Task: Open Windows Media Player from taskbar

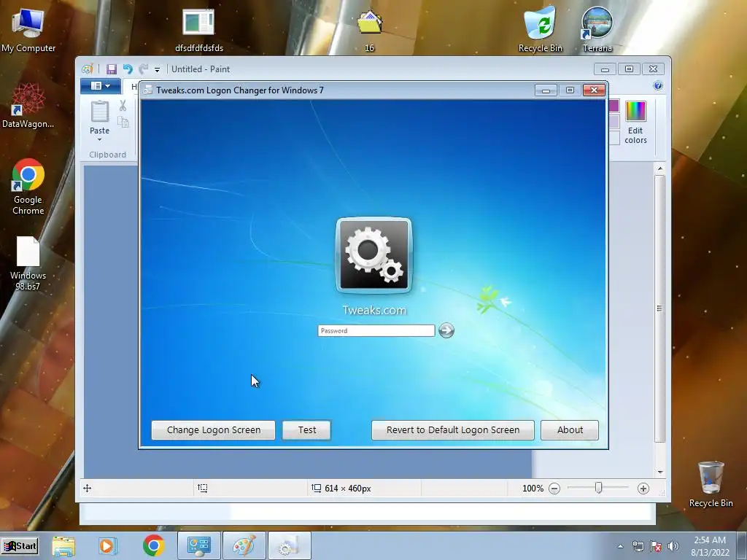Action: click(107, 545)
